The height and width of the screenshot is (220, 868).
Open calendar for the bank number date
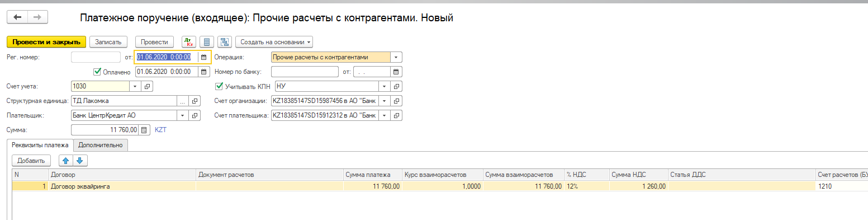(396, 72)
